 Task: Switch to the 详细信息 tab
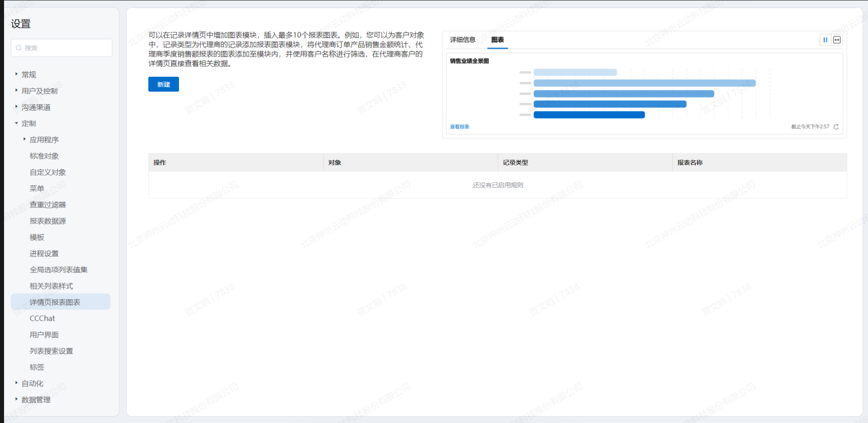point(462,40)
